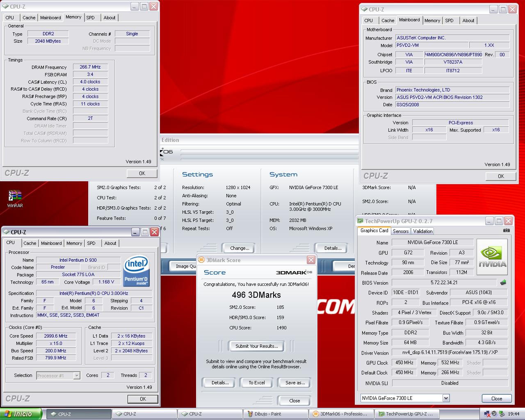Click the BIOS date 03/25/2008 field
525x420 pixels.
452,105
